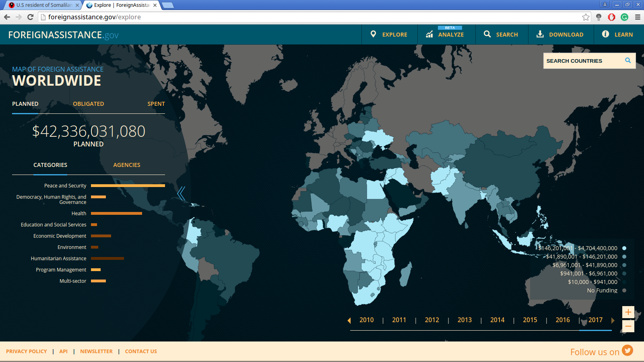Viewport: 644px width, 362px height.
Task: Select year 2016 on the timeline
Action: click(563, 320)
